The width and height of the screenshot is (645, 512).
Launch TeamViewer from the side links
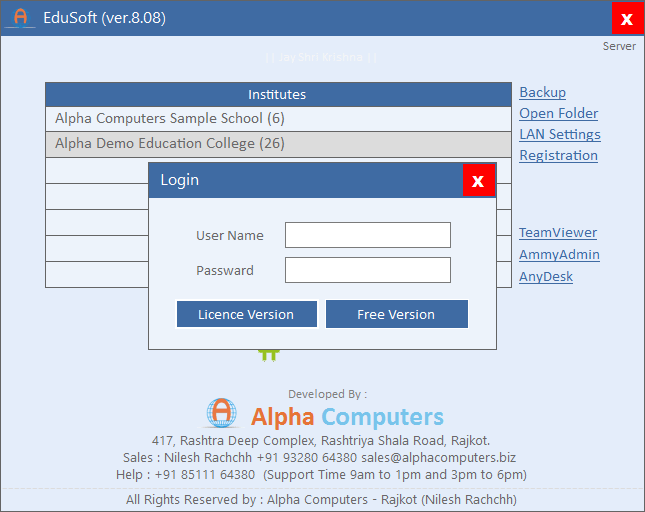(558, 232)
